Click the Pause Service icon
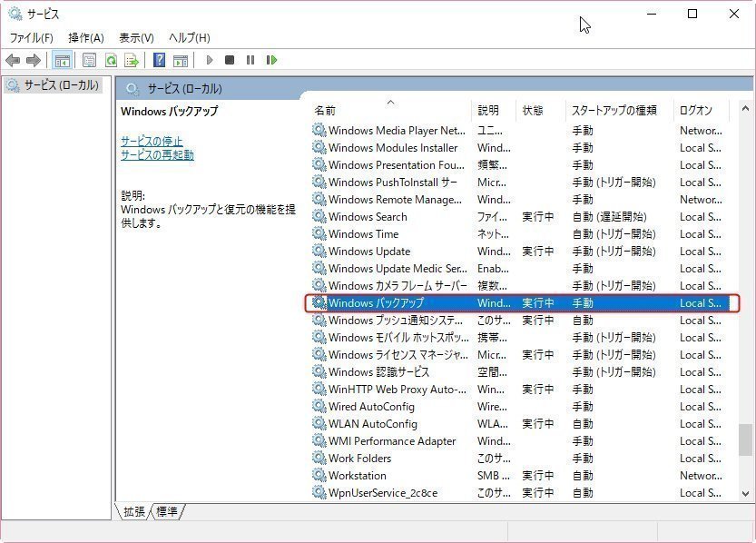This screenshot has width=756, height=543. (x=250, y=60)
